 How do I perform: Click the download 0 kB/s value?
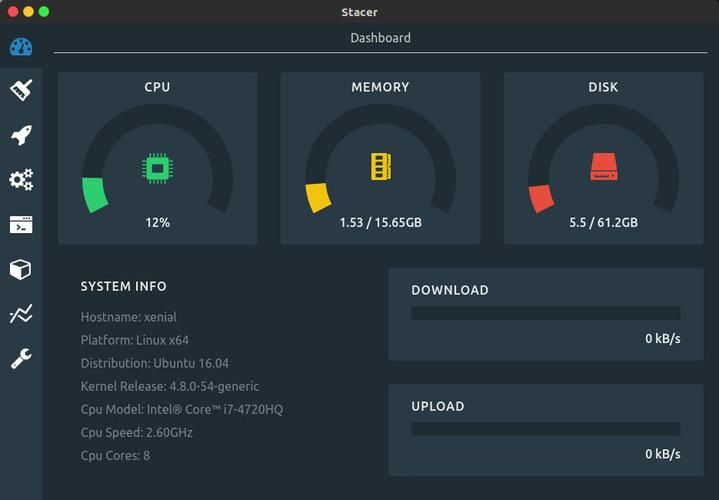coord(663,339)
